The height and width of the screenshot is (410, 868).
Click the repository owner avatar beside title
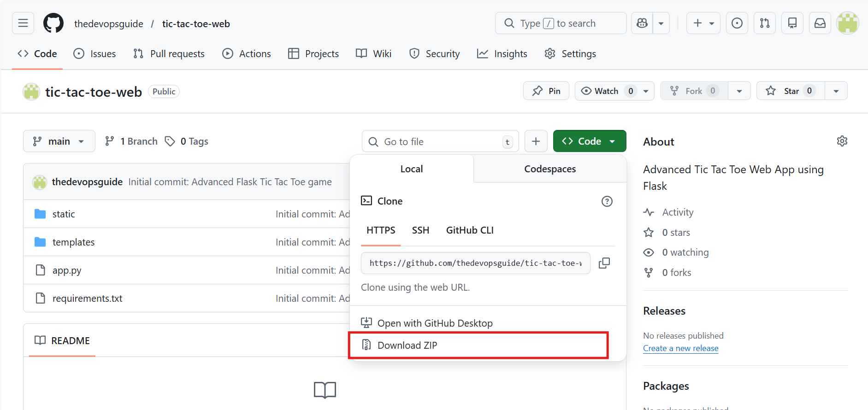pos(31,92)
